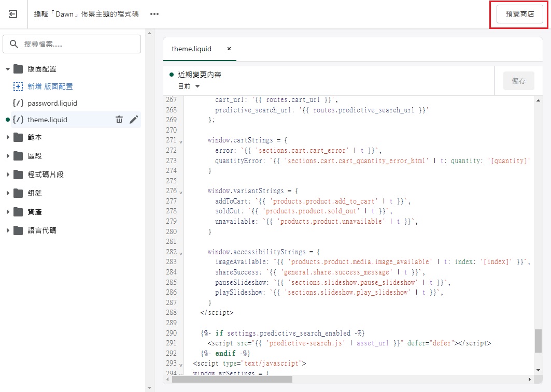The height and width of the screenshot is (392, 551).
Task: Open password.liquid file
Action: tap(52, 103)
